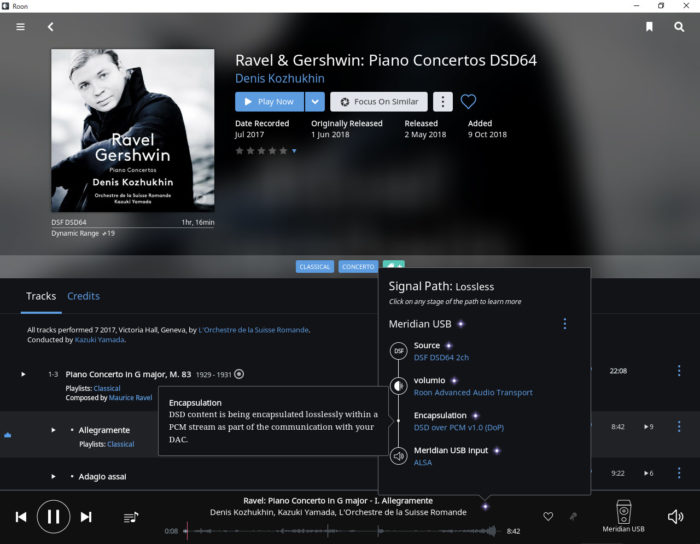This screenshot has height=544, width=700.
Task: Click the now playing track title
Action: tap(338, 501)
